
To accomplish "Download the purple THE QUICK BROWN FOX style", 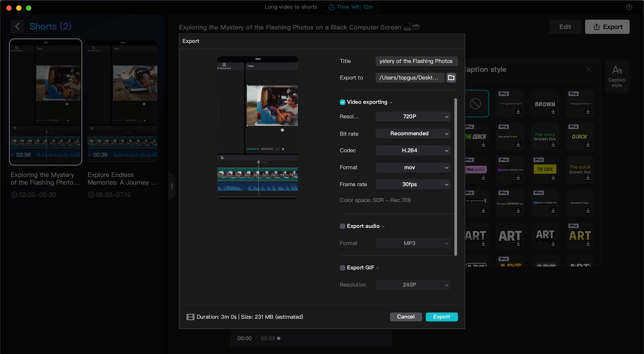I will coord(518,178).
